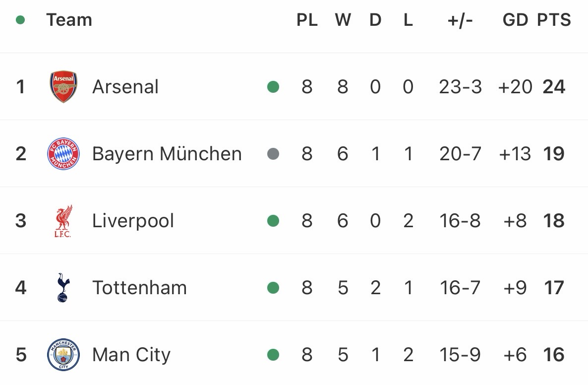Screen dimensions: 588x385
Task: Click the Man City club crest
Action: [x=63, y=355]
